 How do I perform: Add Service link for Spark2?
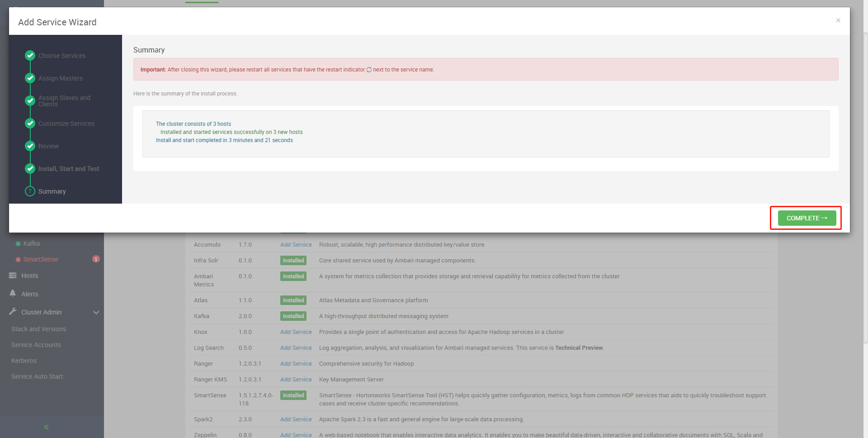point(296,419)
